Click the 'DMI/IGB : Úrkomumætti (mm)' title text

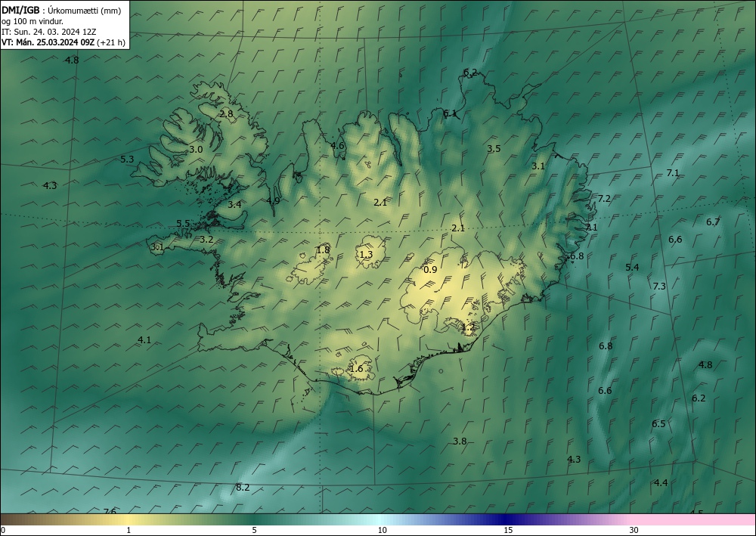(x=61, y=11)
